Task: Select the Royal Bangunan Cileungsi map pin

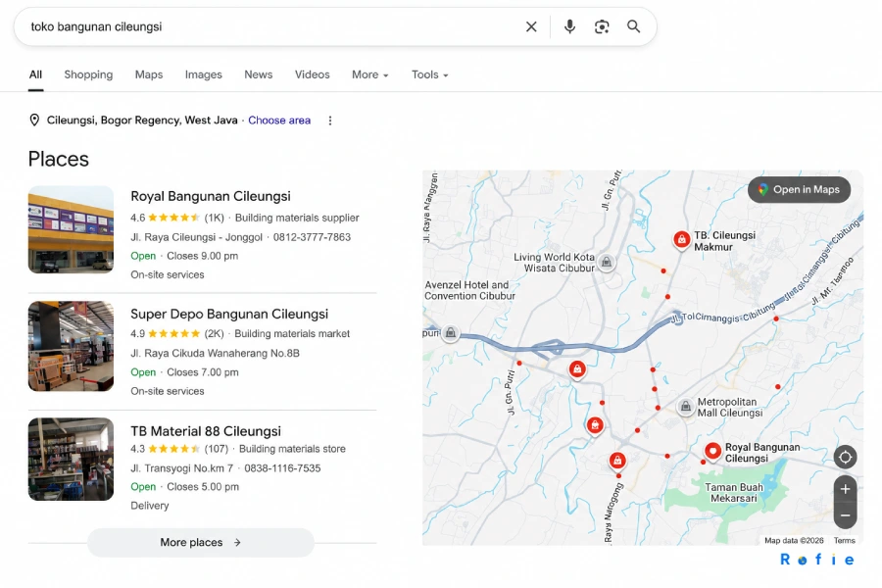Action: pyautogui.click(x=712, y=451)
